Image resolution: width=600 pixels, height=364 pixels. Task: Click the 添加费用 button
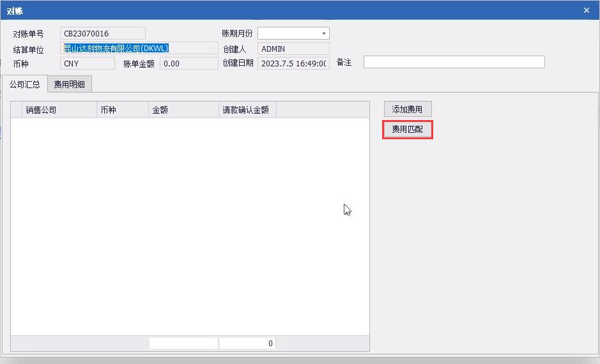[408, 109]
